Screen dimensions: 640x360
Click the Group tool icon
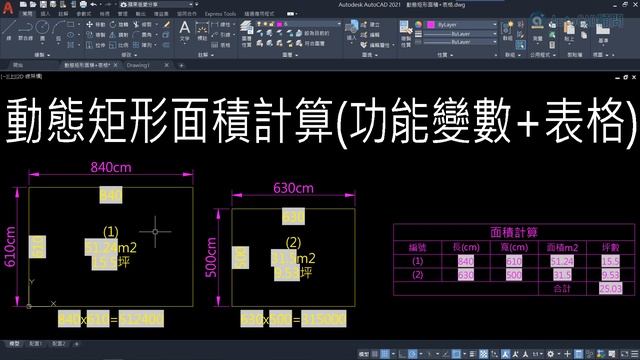coord(507,30)
